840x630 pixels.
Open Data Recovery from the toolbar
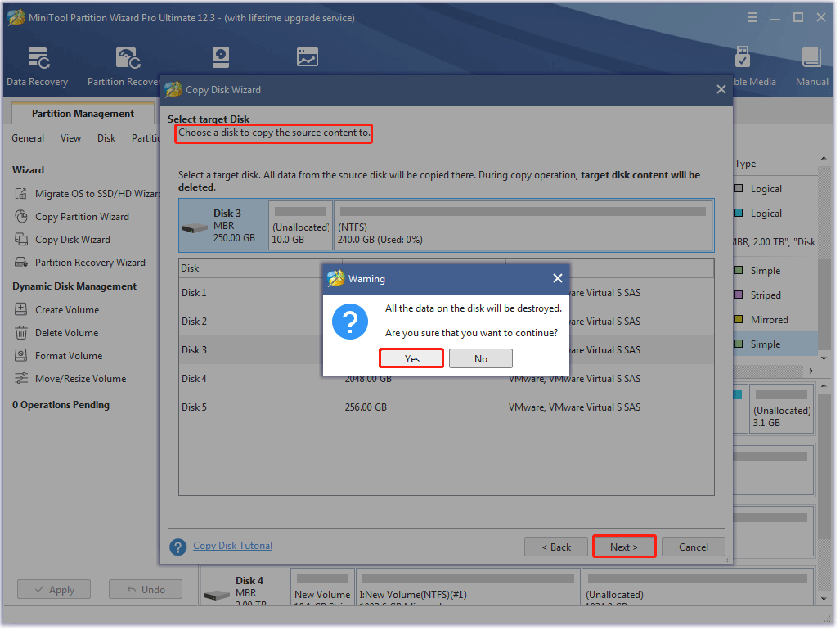38,67
